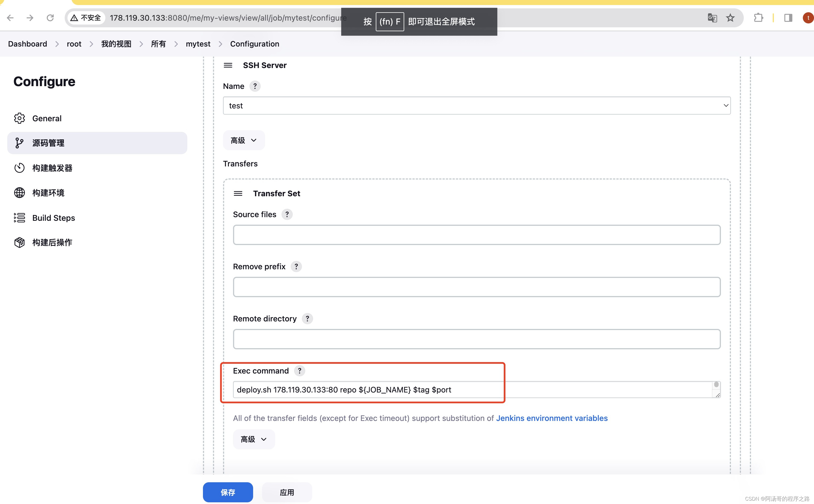Expand 高级 under Exec command

254,439
